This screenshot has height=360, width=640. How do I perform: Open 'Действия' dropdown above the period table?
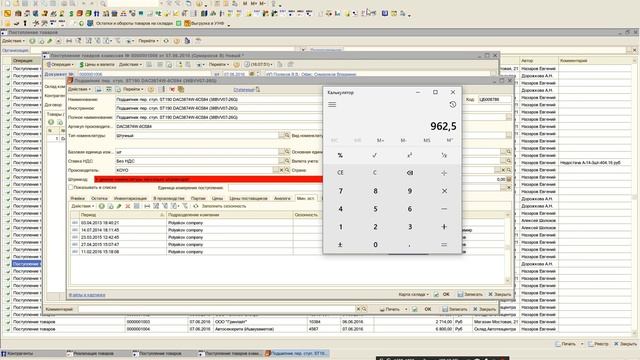pos(83,206)
